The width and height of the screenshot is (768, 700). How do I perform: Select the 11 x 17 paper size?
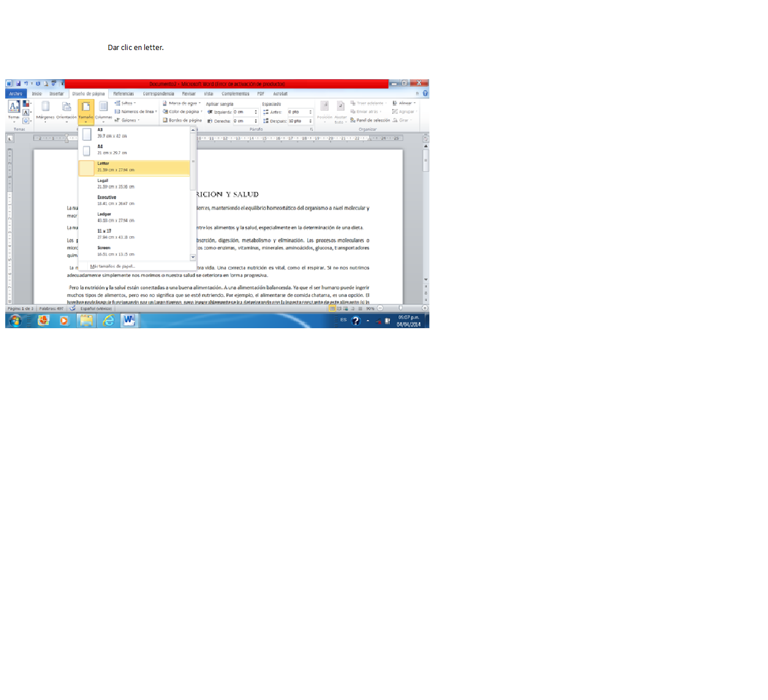coord(134,235)
